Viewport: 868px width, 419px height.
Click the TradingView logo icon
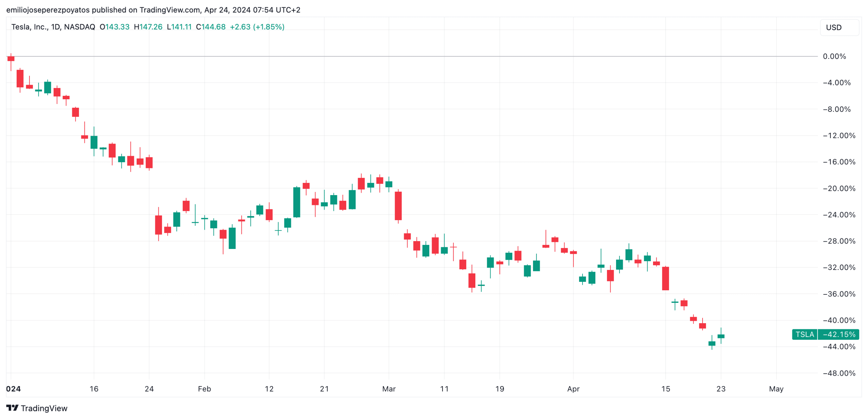(12, 407)
